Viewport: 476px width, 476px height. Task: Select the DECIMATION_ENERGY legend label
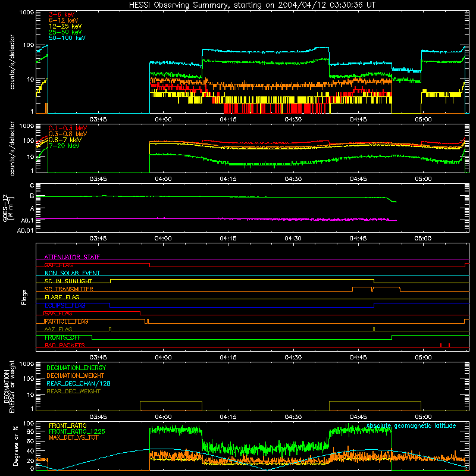pyautogui.click(x=76, y=368)
